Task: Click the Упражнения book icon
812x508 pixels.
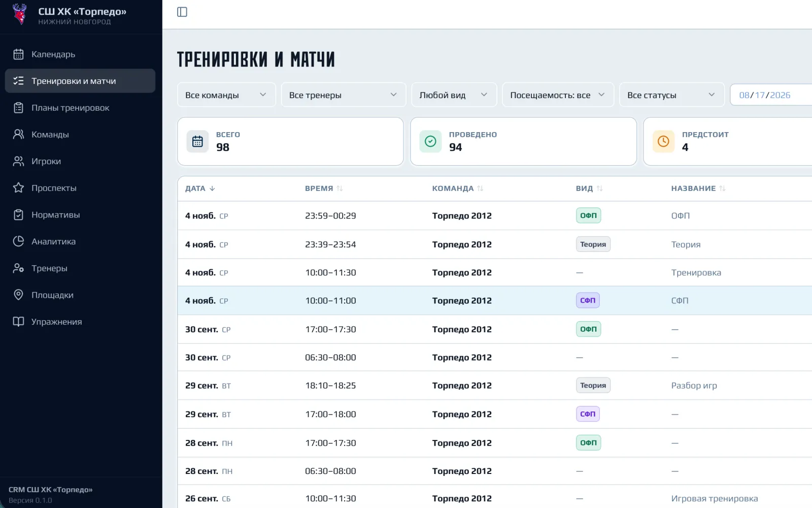Action: 18,322
